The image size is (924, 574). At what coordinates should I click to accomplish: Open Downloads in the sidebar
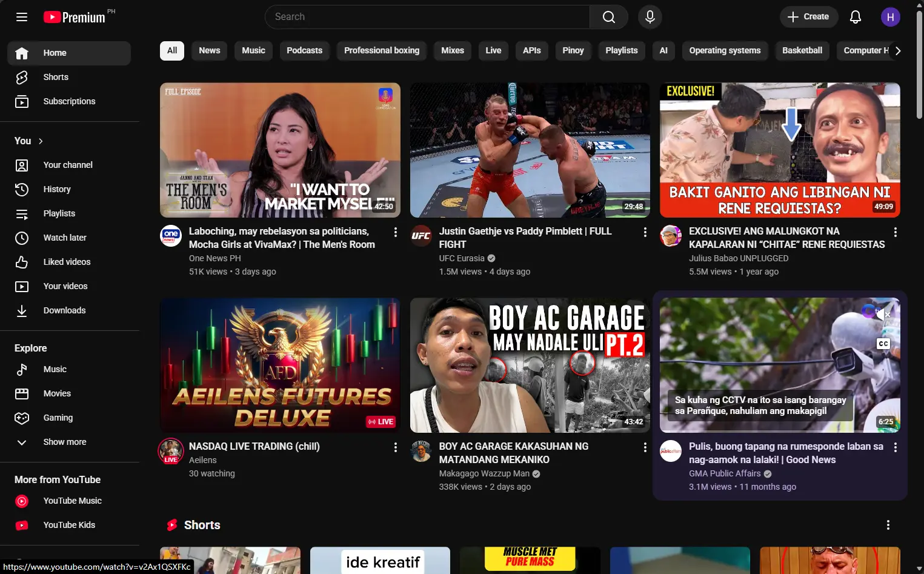[69, 311]
